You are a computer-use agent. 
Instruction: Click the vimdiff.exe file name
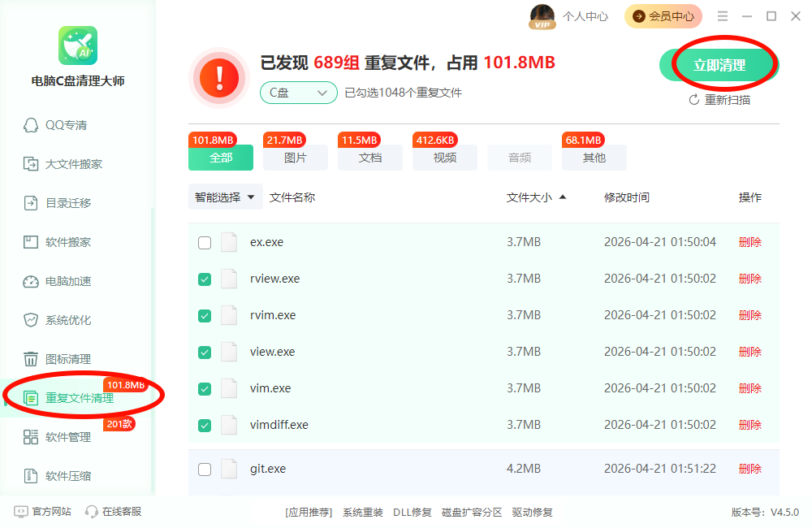279,425
